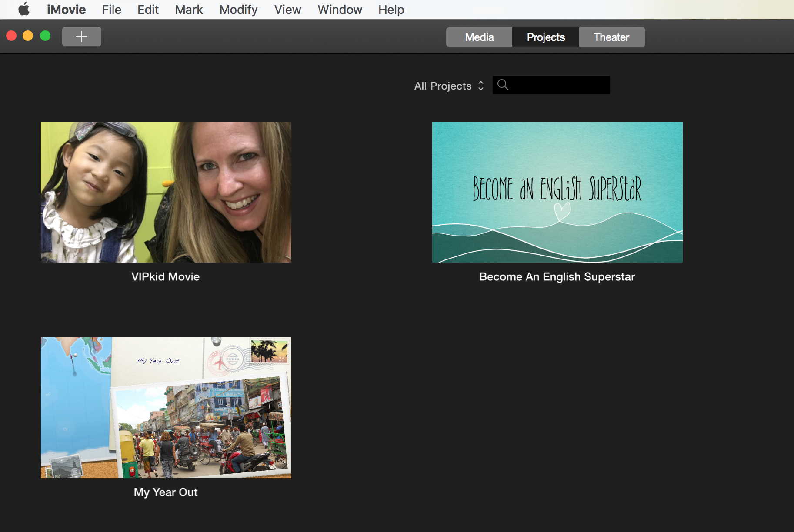Viewport: 794px width, 532px height.
Task: Open the VIPkid Movie project thumbnail
Action: (166, 192)
